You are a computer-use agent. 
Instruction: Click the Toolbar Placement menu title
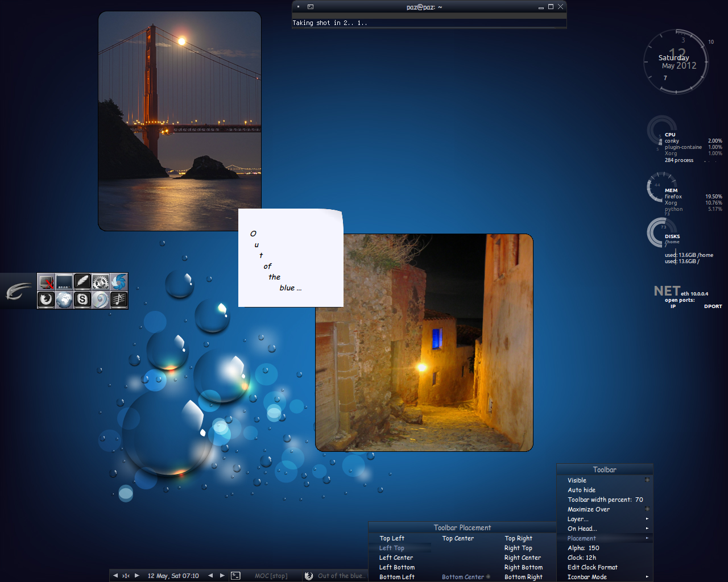462,527
